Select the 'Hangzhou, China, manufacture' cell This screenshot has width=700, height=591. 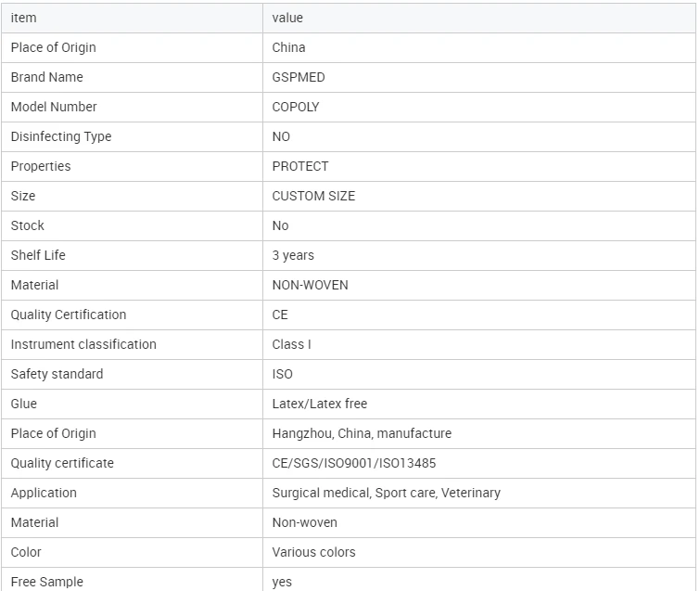pyautogui.click(x=479, y=434)
